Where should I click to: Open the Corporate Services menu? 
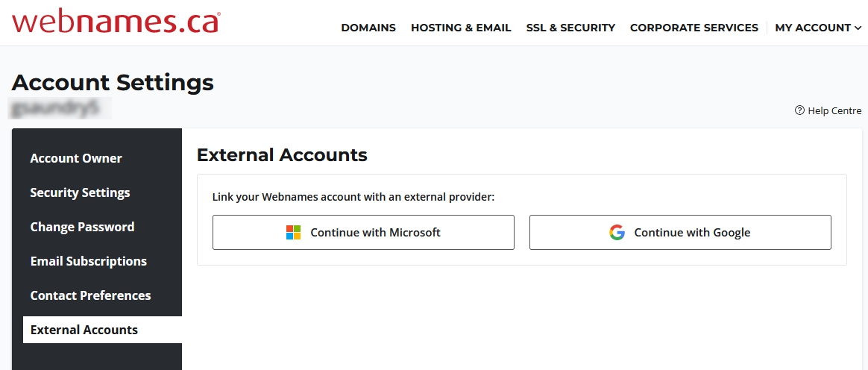(694, 28)
